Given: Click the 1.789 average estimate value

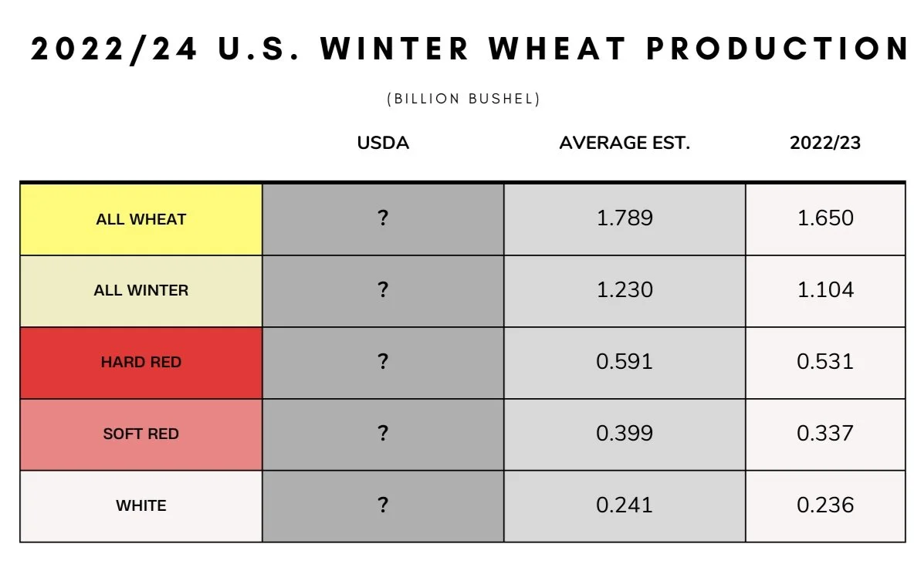Looking at the screenshot, I should point(624,218).
